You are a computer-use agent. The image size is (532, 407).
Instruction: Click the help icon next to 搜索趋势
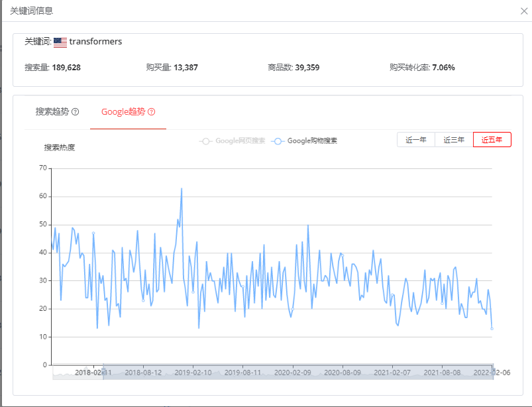pos(75,112)
